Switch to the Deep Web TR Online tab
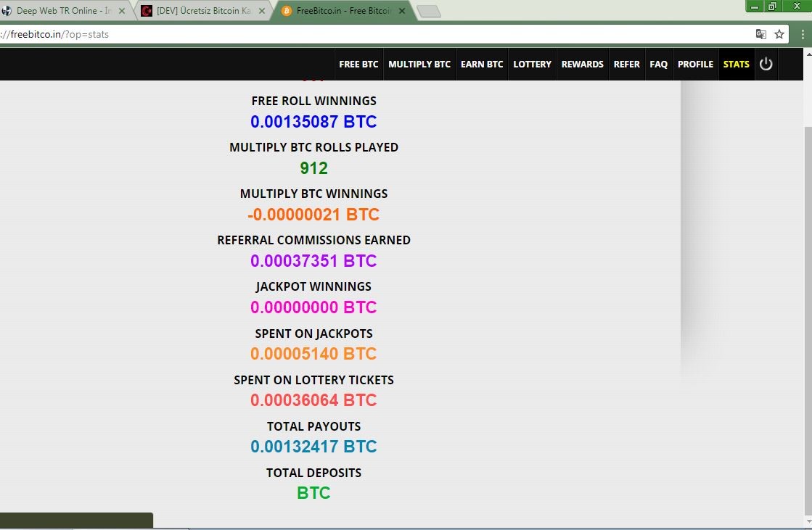 (x=64, y=11)
